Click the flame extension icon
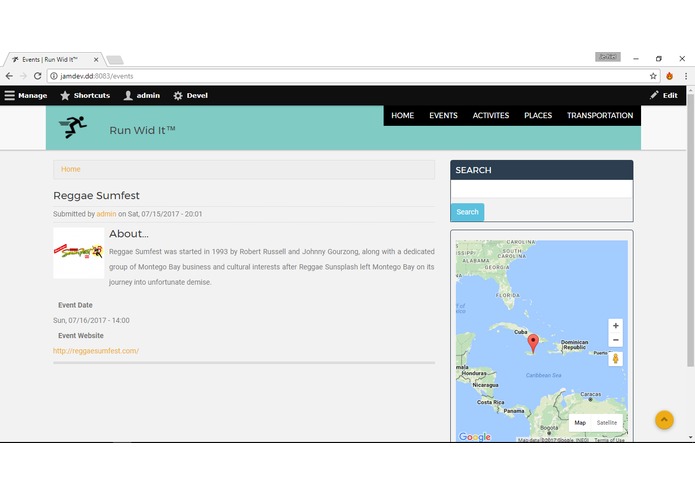 pyautogui.click(x=669, y=76)
